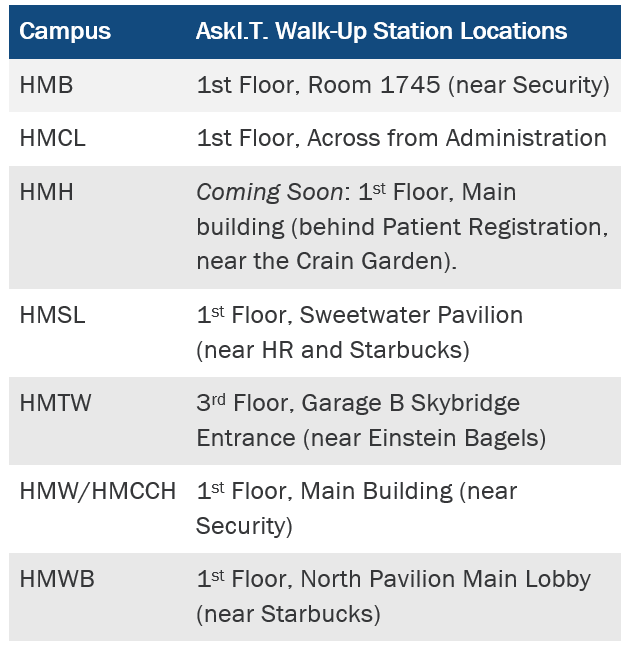Screen dimensions: 631x647
Task: Select the HMH campus cell
Action: (x=47, y=191)
